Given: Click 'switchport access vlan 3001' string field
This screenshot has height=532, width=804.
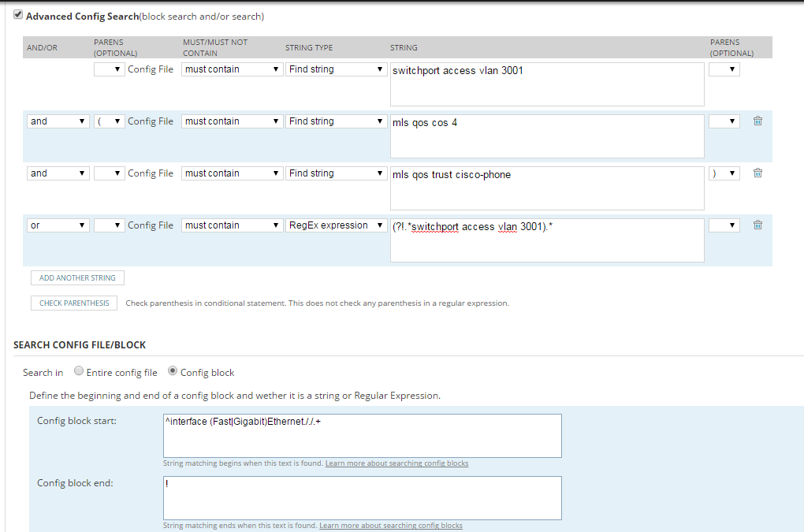Looking at the screenshot, I should [x=547, y=84].
